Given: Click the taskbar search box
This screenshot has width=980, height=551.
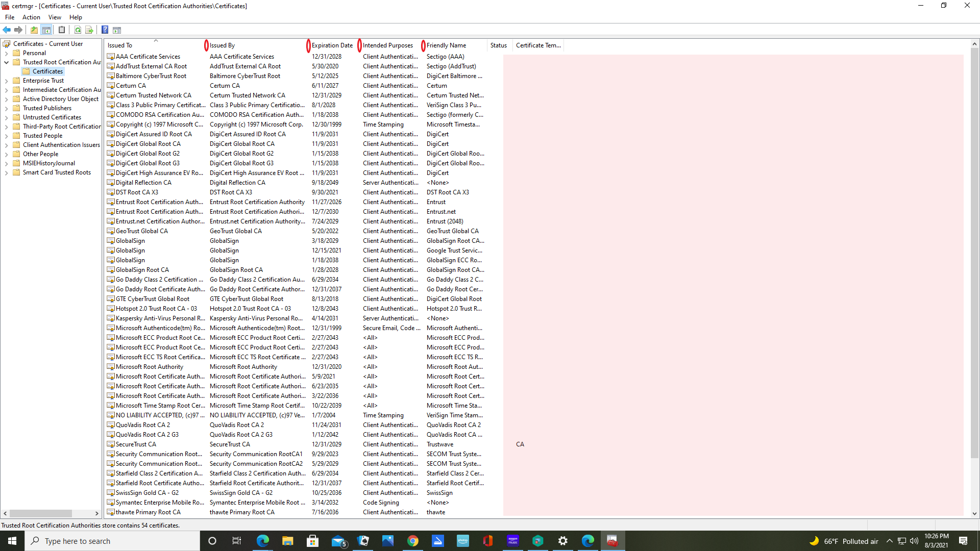Looking at the screenshot, I should tap(112, 541).
